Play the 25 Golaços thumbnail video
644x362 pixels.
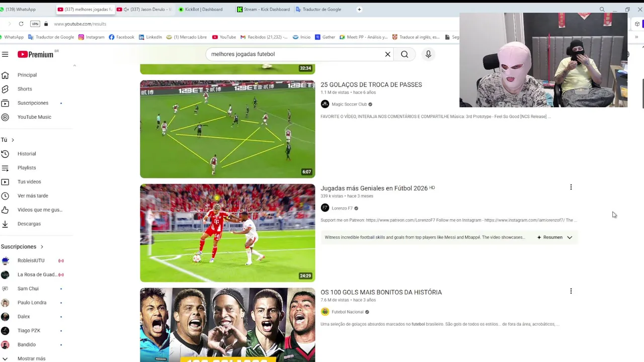pyautogui.click(x=227, y=129)
